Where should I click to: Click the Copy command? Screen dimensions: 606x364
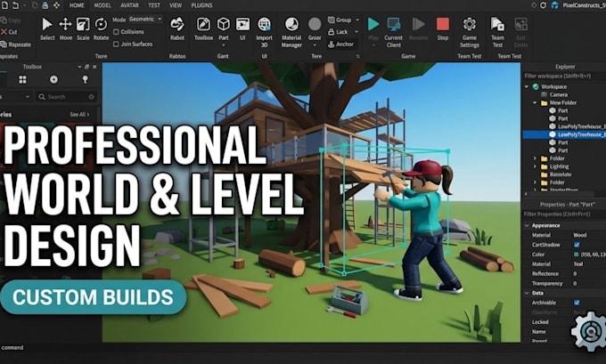coord(11,20)
